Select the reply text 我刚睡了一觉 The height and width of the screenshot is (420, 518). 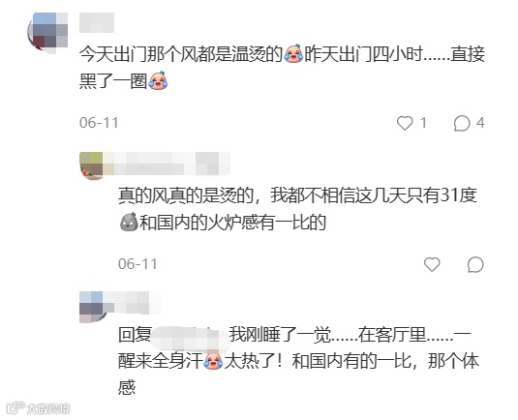point(280,335)
